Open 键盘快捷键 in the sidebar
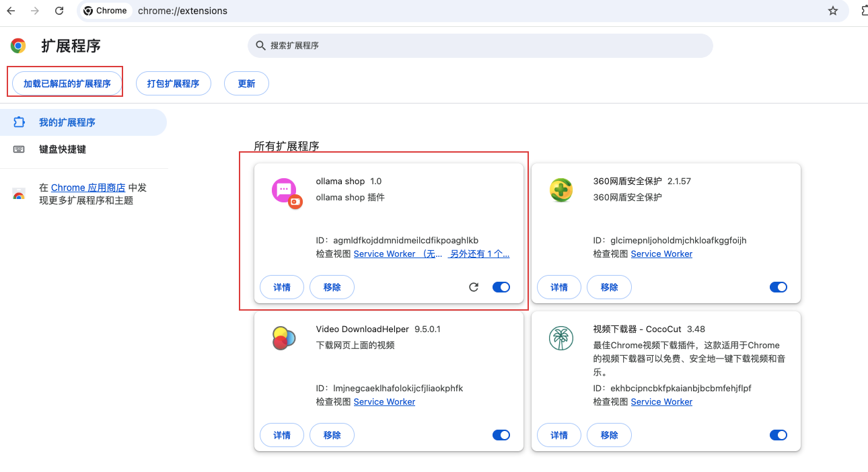Viewport: 868px width, 472px height. coord(83,149)
